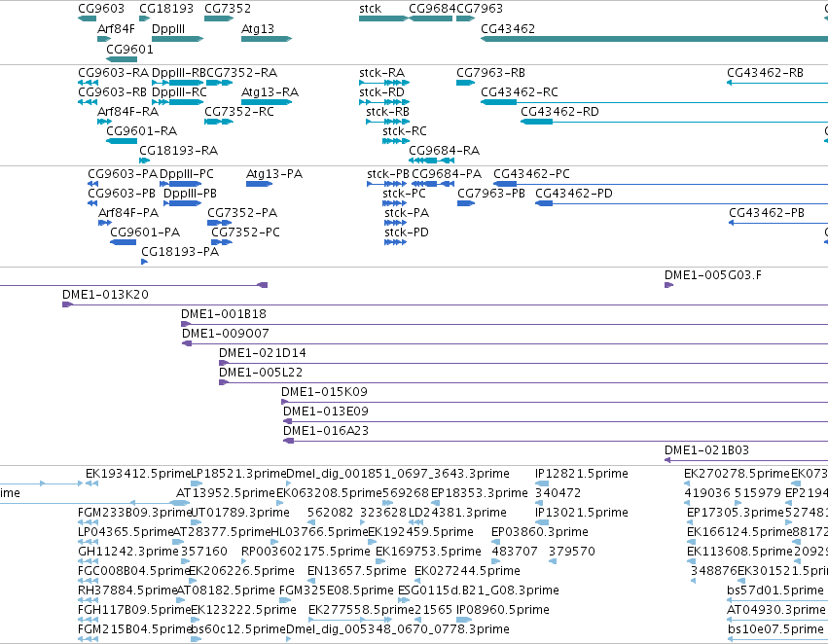Click the DME1-015K09 clone label
The image size is (828, 644).
324,392
